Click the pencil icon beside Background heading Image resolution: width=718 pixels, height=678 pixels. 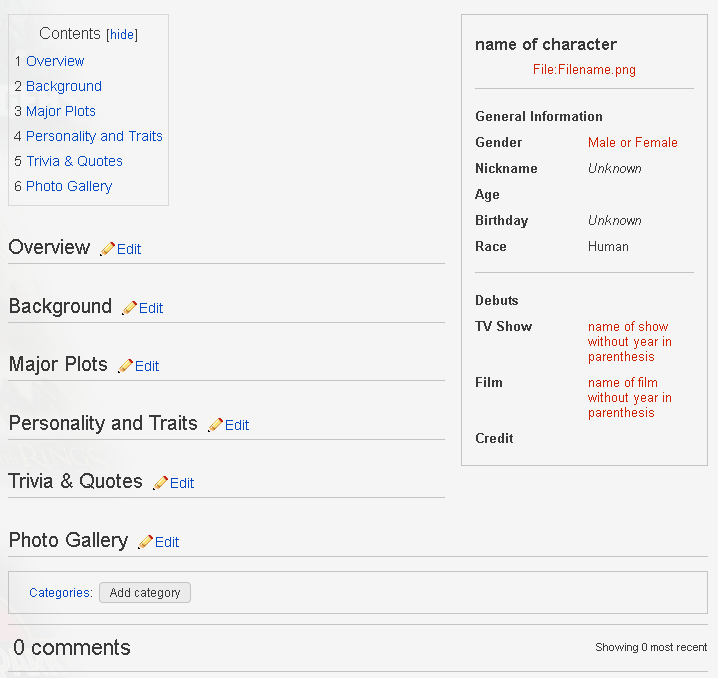130,308
